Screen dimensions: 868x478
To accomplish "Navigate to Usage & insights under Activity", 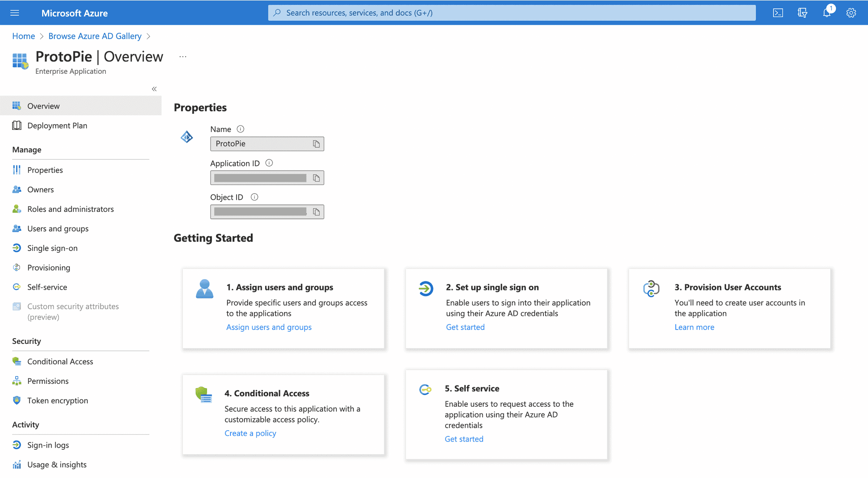I will [56, 464].
